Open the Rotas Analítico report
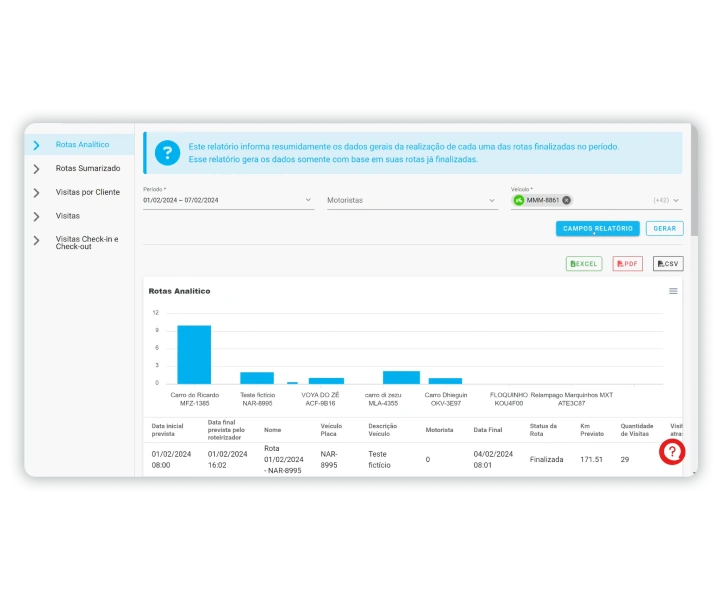The image size is (722, 600). [x=82, y=145]
